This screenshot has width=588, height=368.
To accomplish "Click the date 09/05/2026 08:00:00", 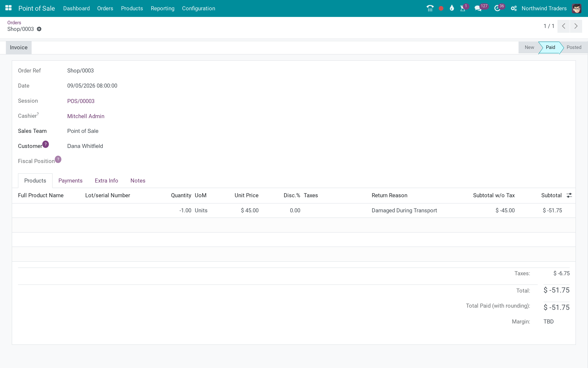I will (92, 86).
